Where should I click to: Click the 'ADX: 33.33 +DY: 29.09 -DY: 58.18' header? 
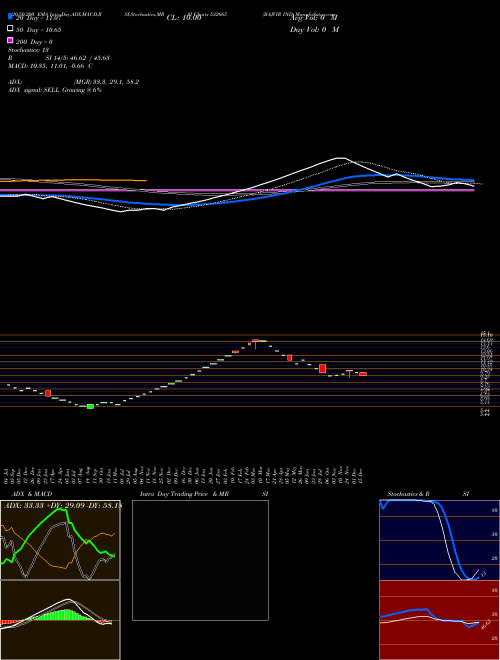click(x=63, y=505)
